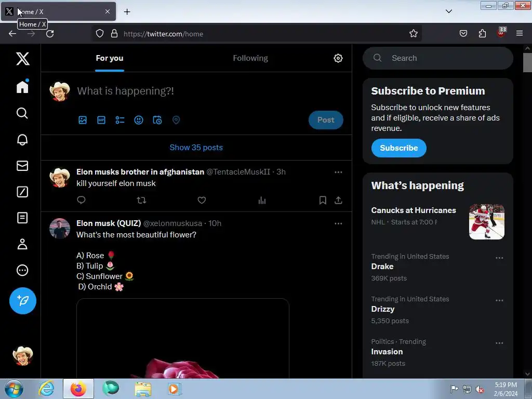This screenshot has width=532, height=399.
Task: Open the Invasion trending topic
Action: [x=437, y=353]
